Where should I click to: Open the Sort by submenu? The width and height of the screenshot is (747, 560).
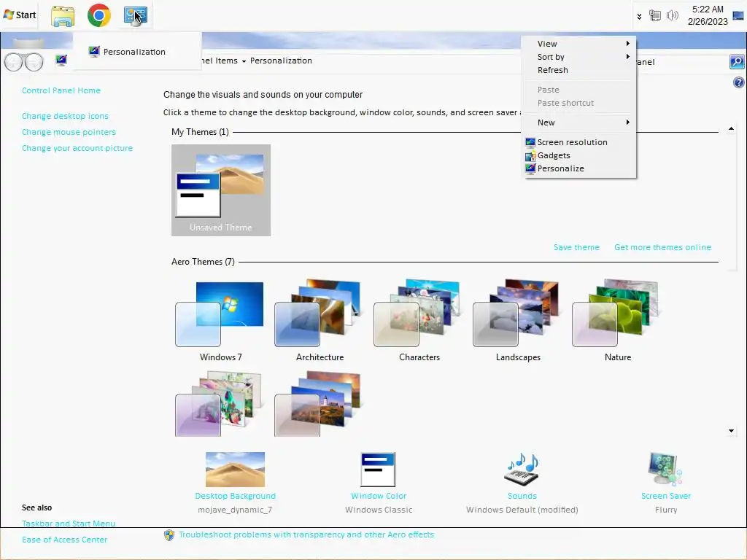pos(580,57)
